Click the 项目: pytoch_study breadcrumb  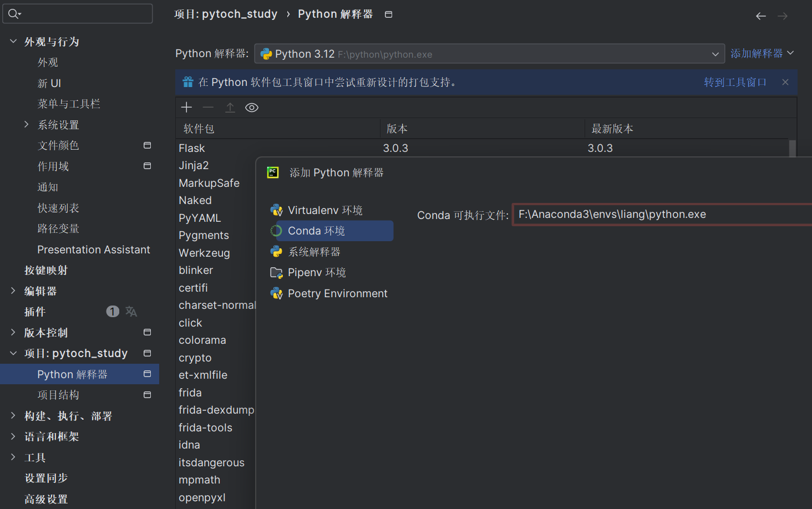(x=226, y=14)
